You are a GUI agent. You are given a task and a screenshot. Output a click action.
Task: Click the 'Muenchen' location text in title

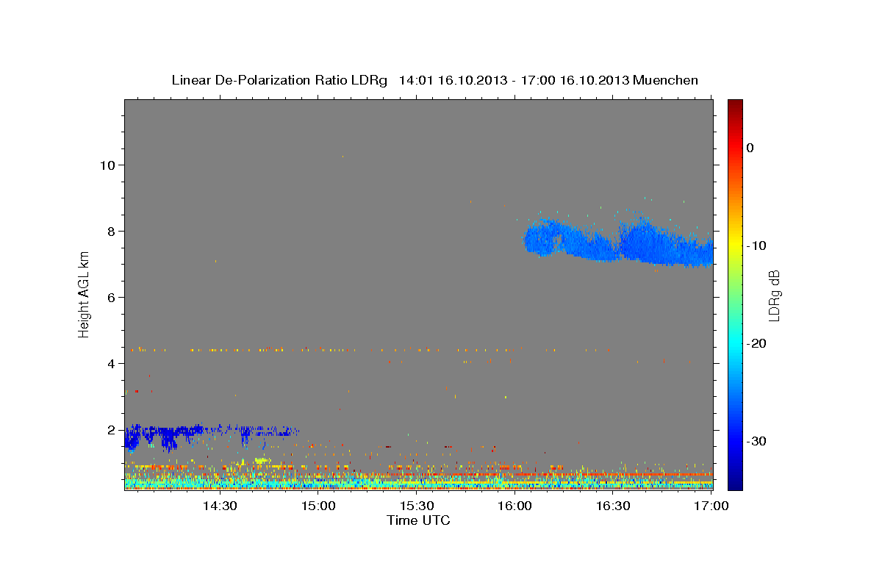pyautogui.click(x=666, y=80)
